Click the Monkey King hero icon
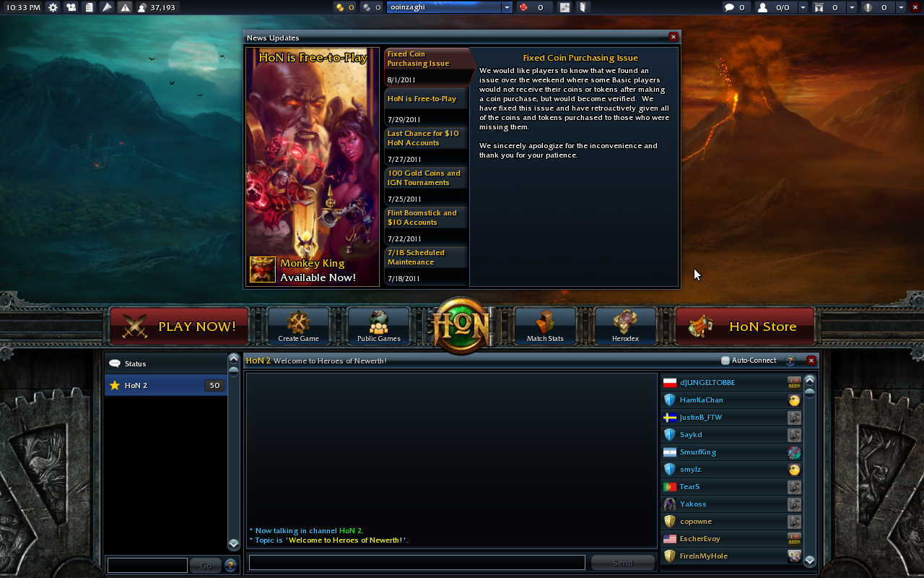 [x=262, y=269]
